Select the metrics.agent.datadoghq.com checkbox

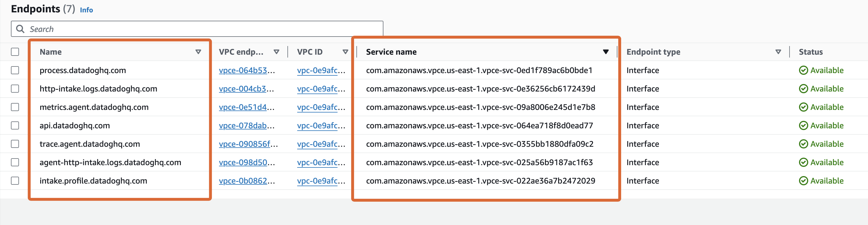15,107
